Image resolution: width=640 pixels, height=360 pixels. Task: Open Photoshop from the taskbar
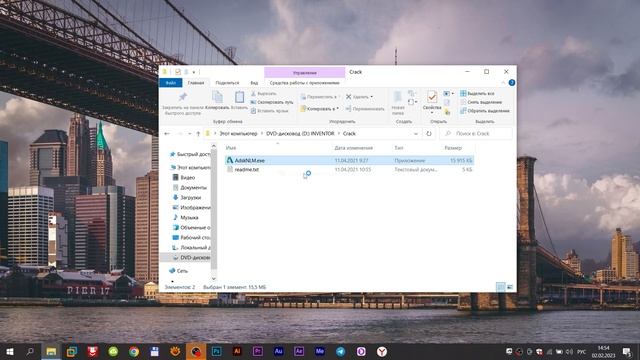(x=216, y=351)
